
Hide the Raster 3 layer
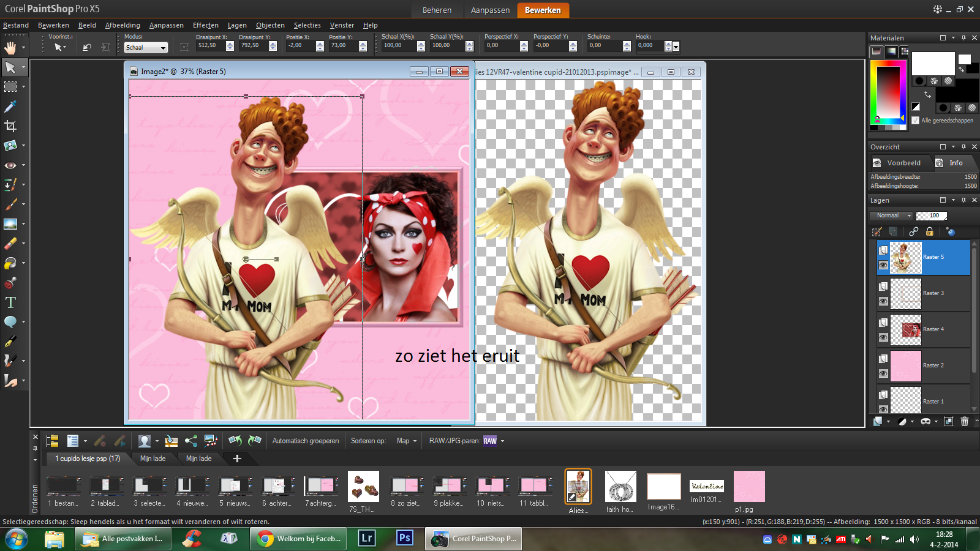click(883, 301)
